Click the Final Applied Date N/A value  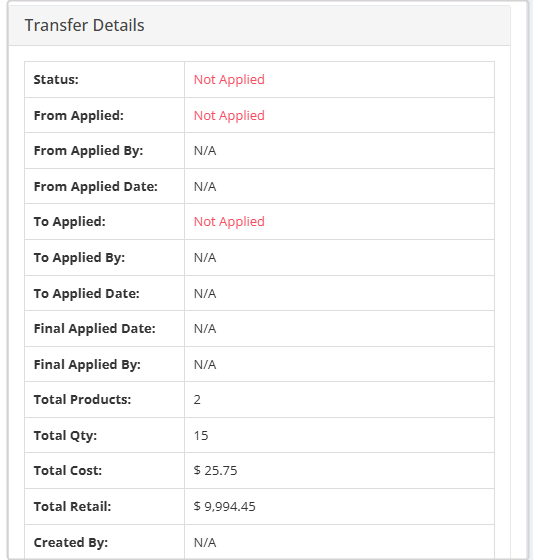[205, 329]
